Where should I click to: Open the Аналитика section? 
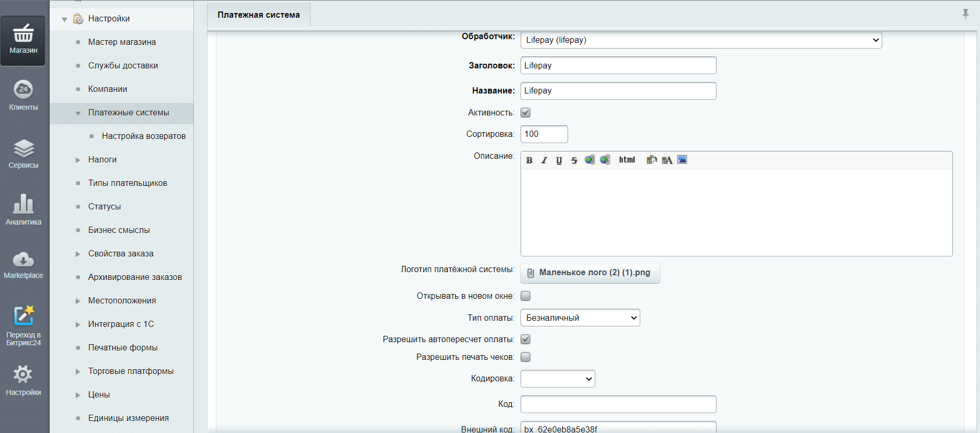pos(23,210)
